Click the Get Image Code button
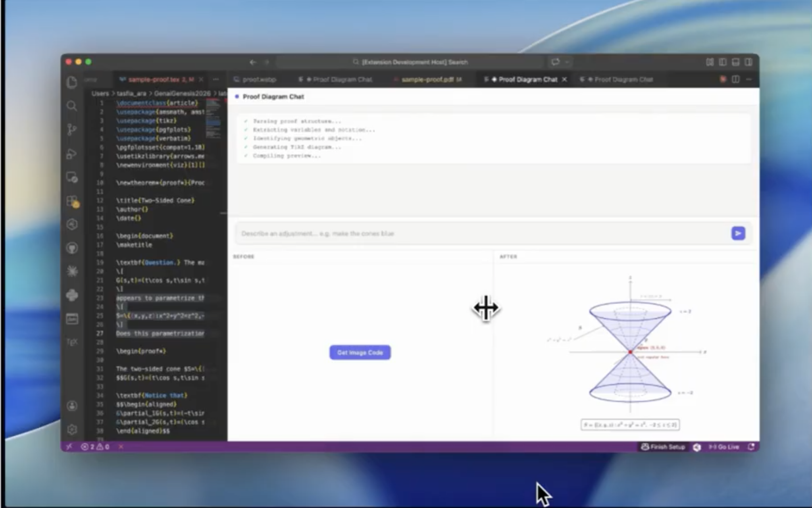The height and width of the screenshot is (508, 812). pos(360,352)
